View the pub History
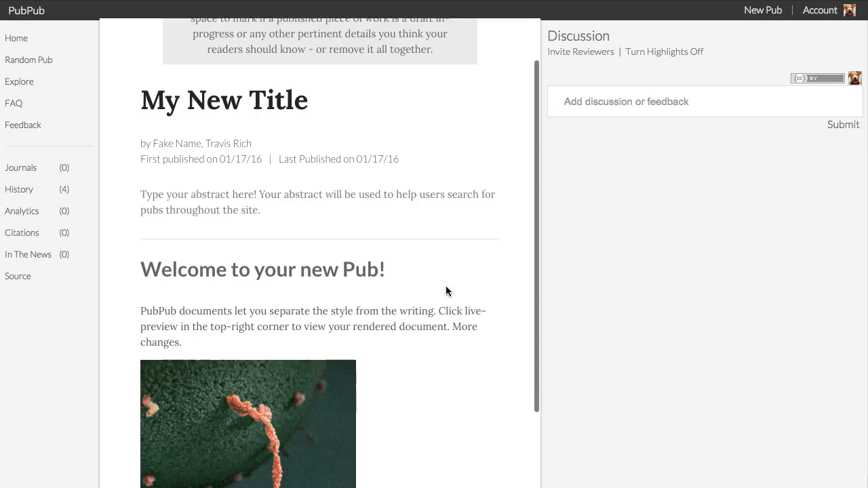The image size is (868, 488). pyautogui.click(x=19, y=189)
